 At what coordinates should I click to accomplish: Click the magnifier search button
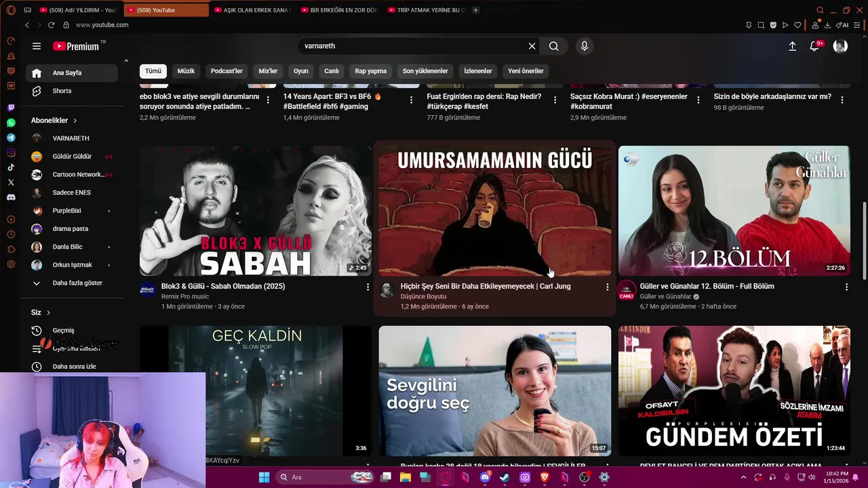[554, 46]
